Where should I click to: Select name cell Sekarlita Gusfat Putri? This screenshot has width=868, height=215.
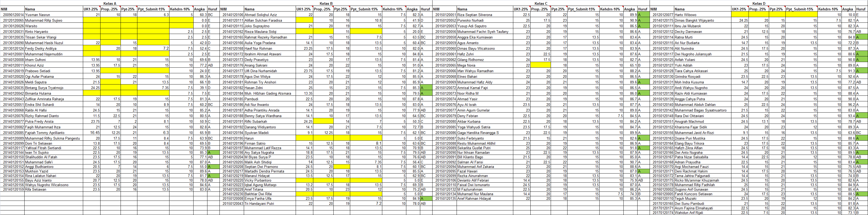[485, 148]
